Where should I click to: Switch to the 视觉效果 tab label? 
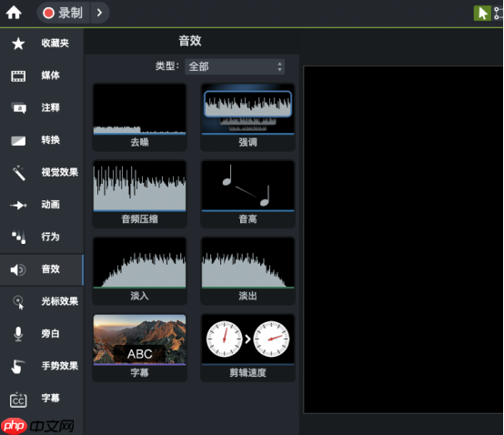tap(60, 172)
